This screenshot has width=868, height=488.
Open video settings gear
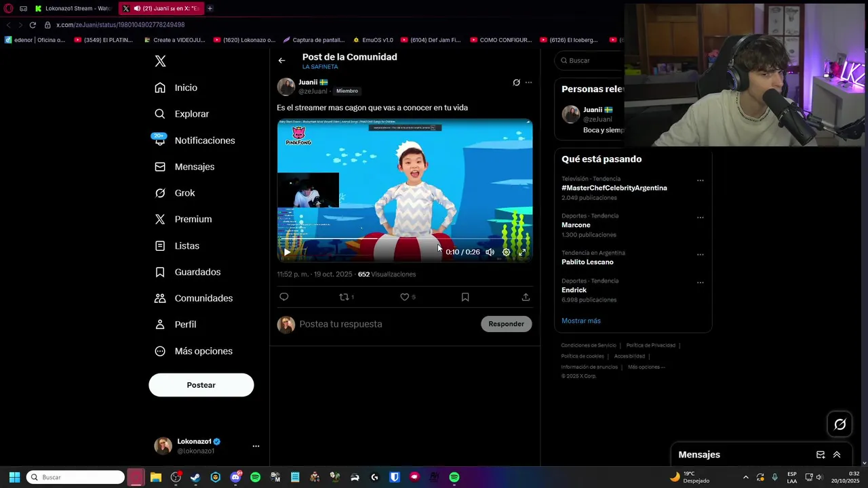(506, 252)
